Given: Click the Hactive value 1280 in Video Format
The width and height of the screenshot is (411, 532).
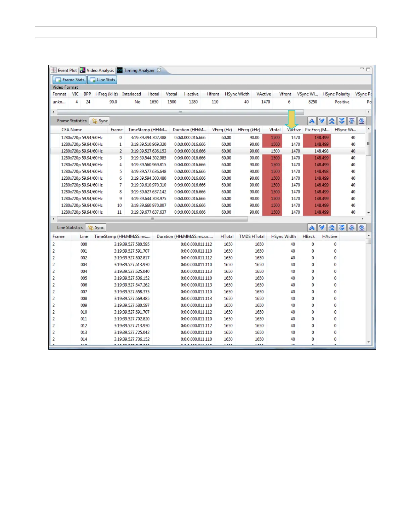Looking at the screenshot, I should tap(193, 102).
